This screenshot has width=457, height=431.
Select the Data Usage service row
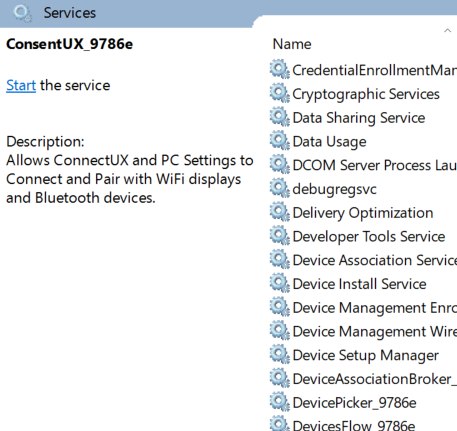click(363, 141)
